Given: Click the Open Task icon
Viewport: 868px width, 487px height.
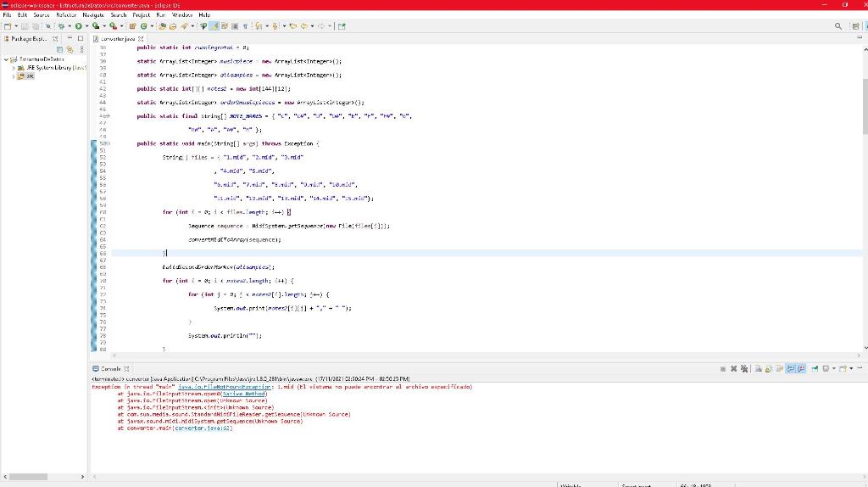Looking at the screenshot, I should pyautogui.click(x=173, y=26).
